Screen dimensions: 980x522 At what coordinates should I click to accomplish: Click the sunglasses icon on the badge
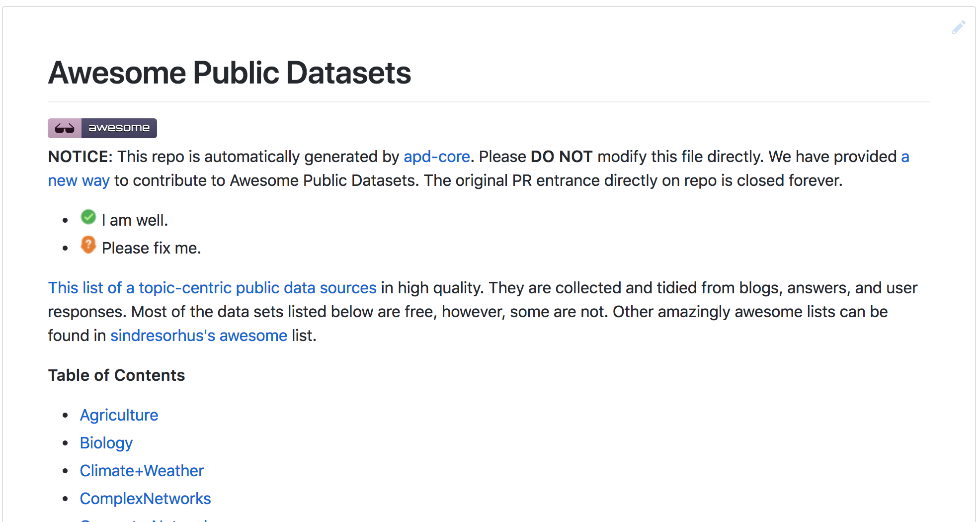65,128
